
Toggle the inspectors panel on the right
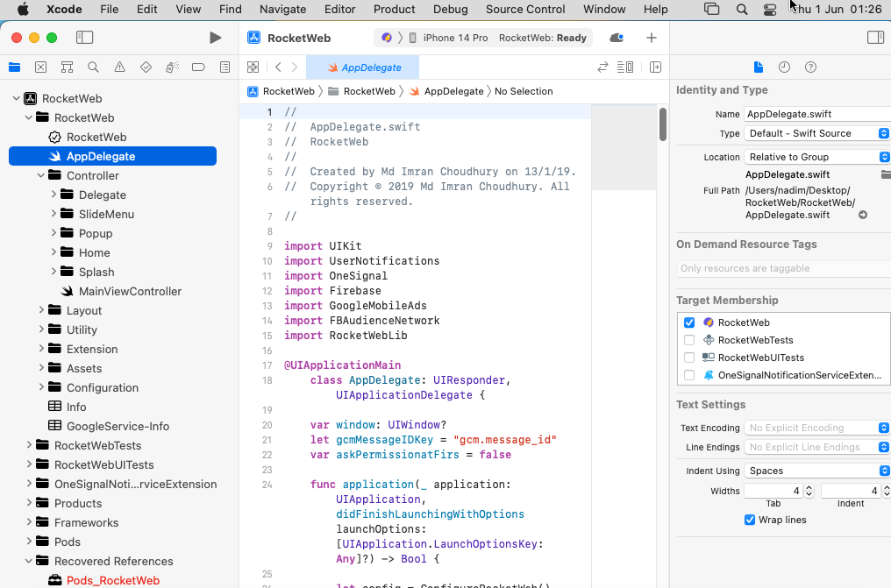tap(876, 38)
